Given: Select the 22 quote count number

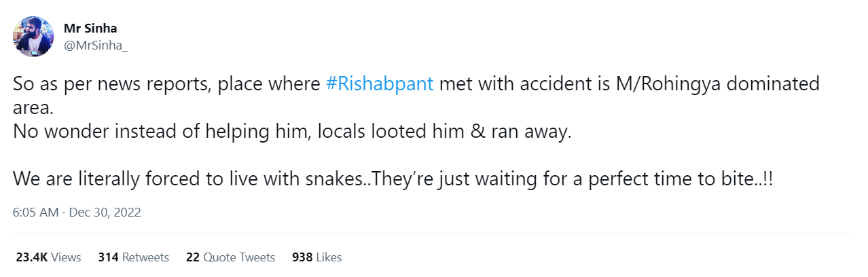Looking at the screenshot, I should (192, 257).
